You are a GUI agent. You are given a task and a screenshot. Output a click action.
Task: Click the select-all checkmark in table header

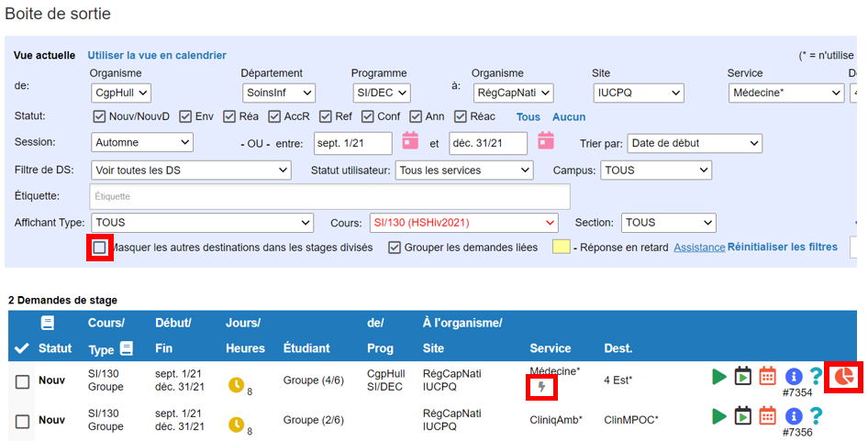coord(22,348)
